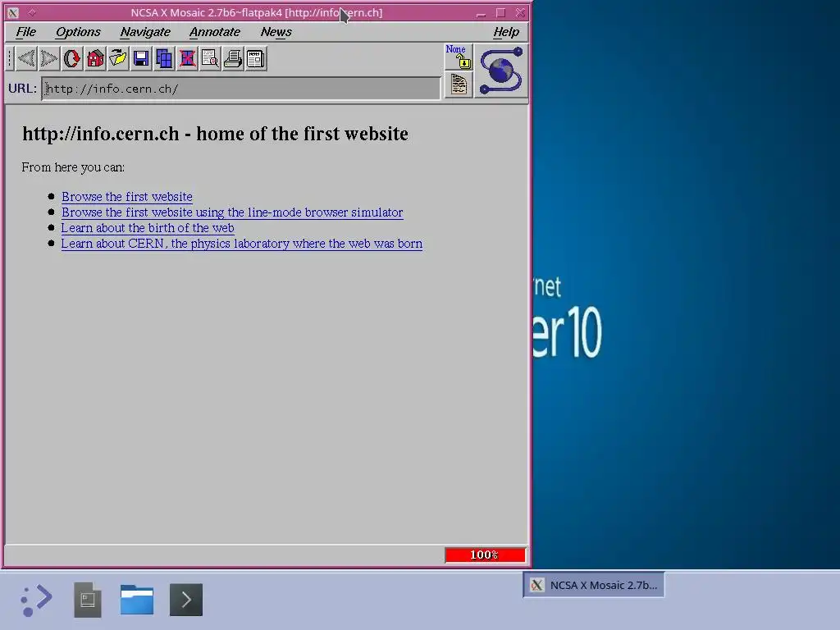Open a URL with the yellow folder icon
The width and height of the screenshot is (840, 630).
(x=118, y=58)
